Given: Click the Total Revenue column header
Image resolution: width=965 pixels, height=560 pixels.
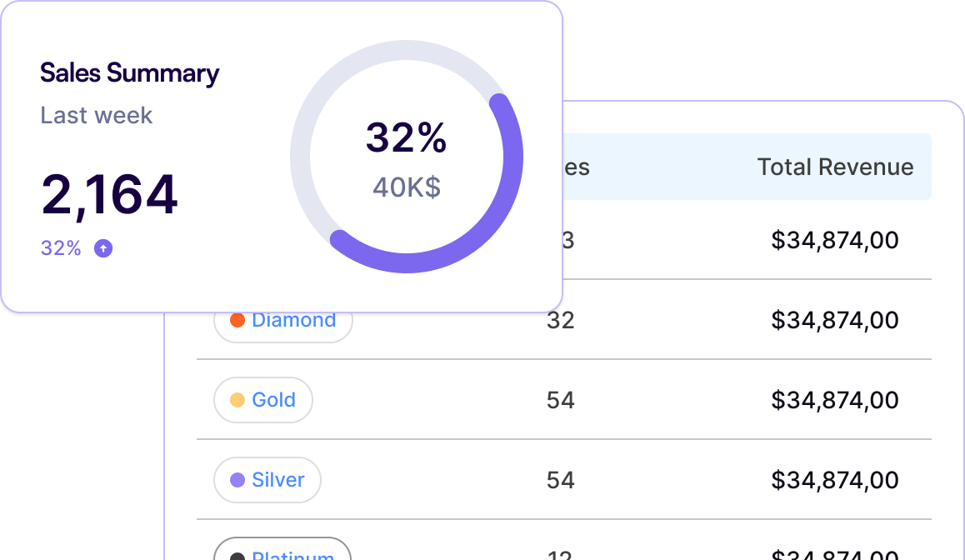Looking at the screenshot, I should (835, 167).
